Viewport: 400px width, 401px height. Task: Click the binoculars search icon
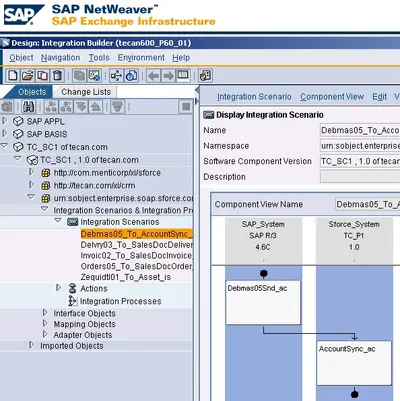[x=29, y=107]
